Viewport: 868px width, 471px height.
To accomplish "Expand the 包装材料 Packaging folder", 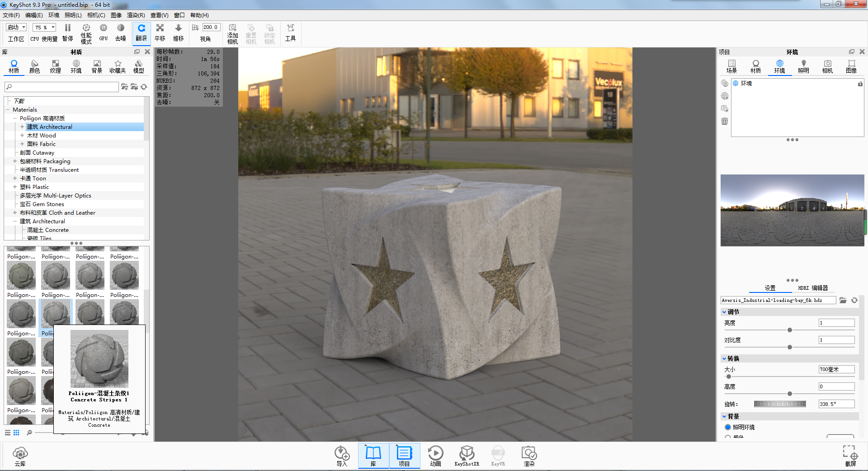I will click(15, 161).
